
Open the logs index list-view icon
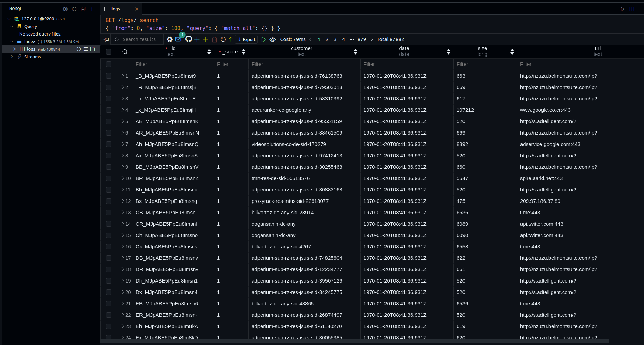86,49
